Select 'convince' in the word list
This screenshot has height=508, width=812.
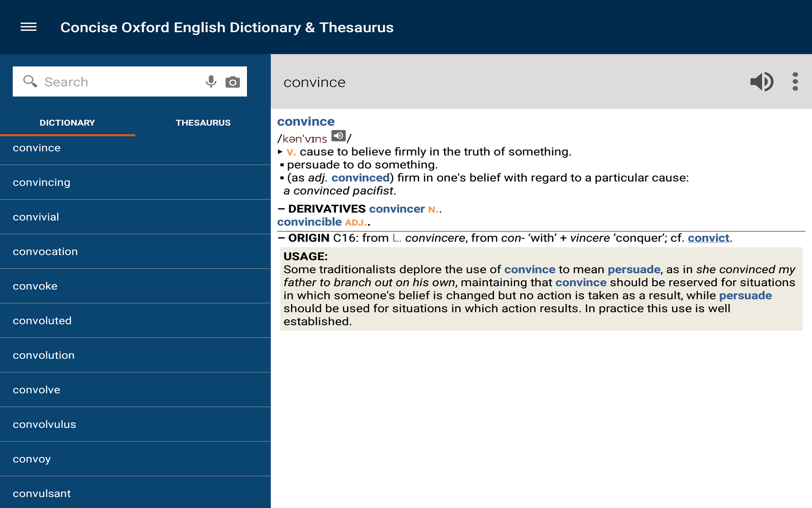[x=135, y=148]
